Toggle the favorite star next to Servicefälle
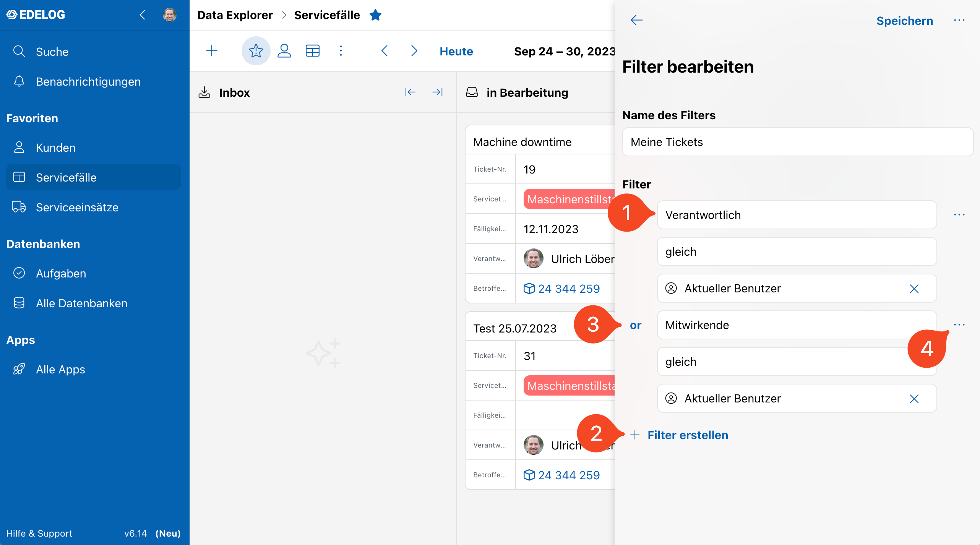This screenshot has height=545, width=980. pyautogui.click(x=375, y=15)
